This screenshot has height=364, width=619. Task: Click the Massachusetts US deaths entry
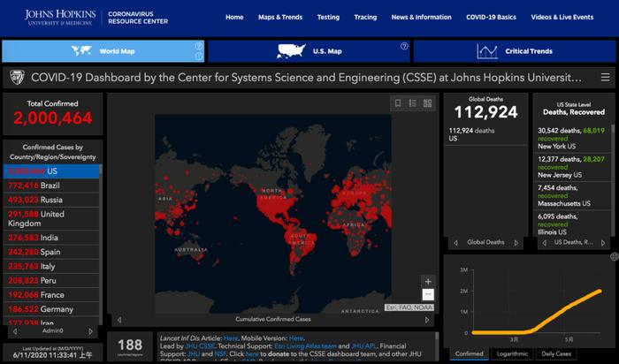click(571, 196)
